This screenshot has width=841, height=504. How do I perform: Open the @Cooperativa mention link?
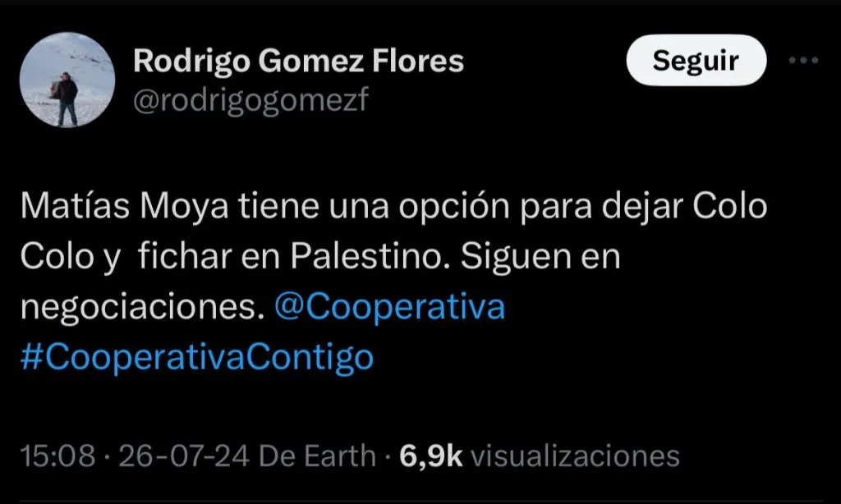[x=389, y=307]
